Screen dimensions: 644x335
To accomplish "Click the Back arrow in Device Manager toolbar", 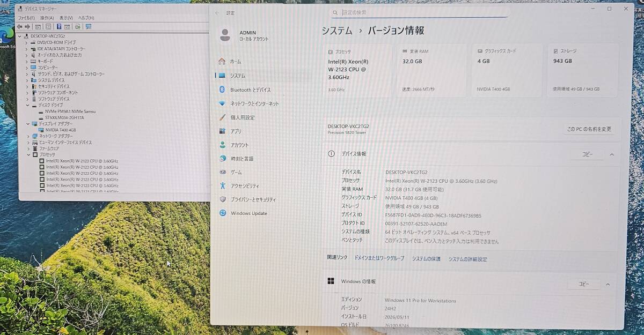I will click(x=19, y=26).
